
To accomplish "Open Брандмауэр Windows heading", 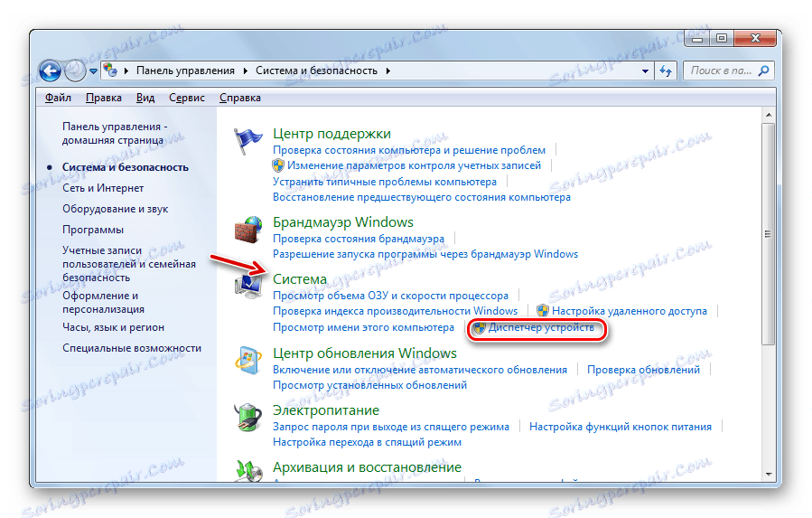I will tap(343, 221).
